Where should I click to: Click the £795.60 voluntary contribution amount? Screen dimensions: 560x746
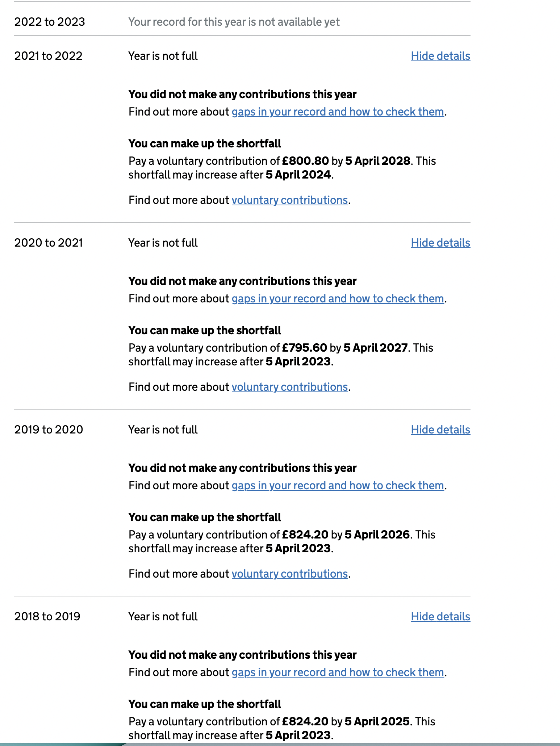(x=305, y=348)
